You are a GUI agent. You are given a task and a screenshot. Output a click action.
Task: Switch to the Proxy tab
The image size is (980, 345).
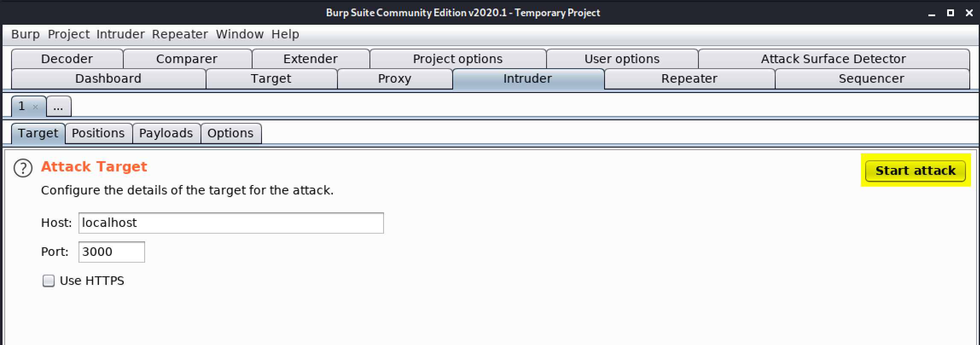pos(395,79)
